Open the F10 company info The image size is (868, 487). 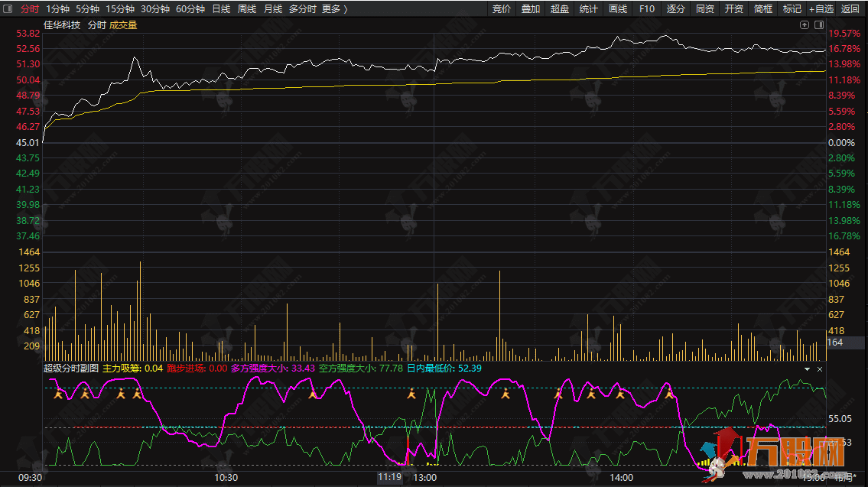(647, 9)
